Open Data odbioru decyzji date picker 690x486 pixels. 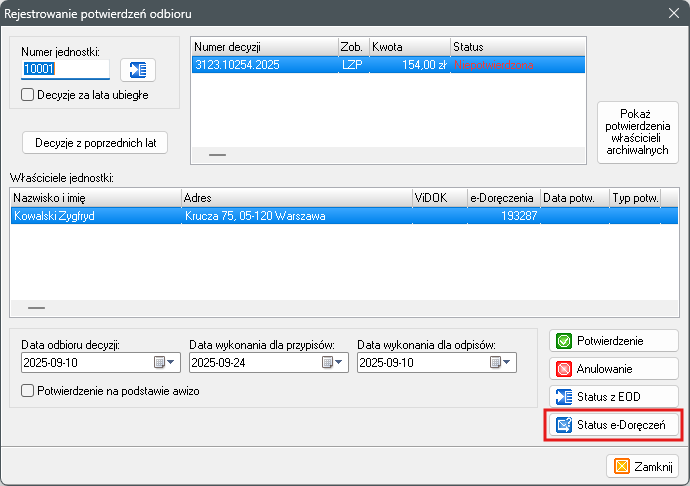(165, 362)
